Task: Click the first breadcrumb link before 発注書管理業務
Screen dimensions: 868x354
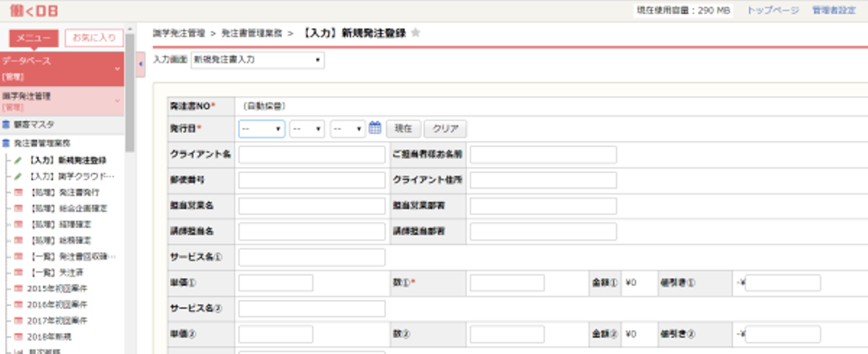Action: tap(179, 33)
